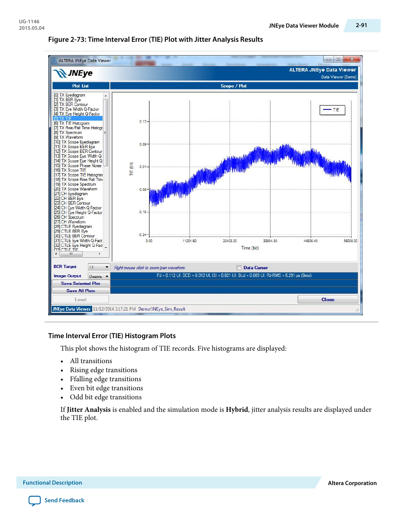Click plot list scrollbar down arrow

click(106, 248)
